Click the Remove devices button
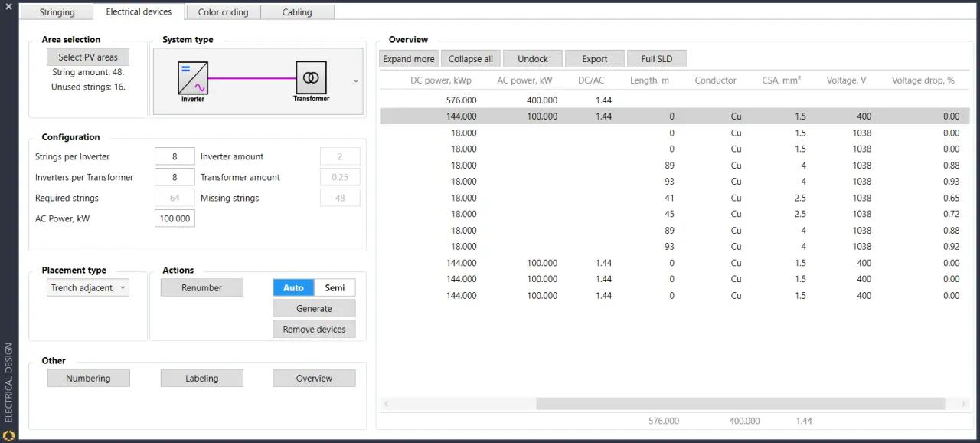The width and height of the screenshot is (980, 443). click(314, 329)
